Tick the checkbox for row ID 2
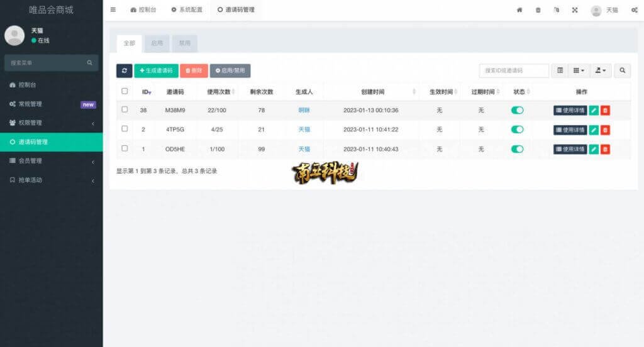The image size is (644, 347). [125, 129]
